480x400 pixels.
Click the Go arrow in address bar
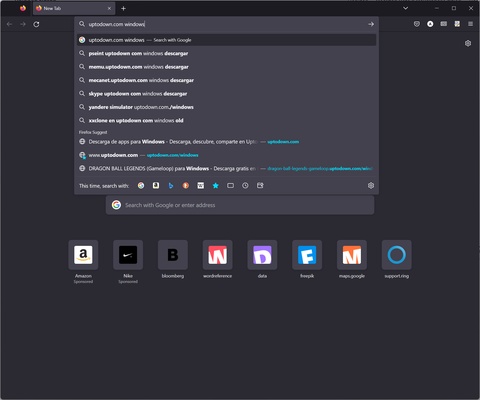[x=371, y=24]
